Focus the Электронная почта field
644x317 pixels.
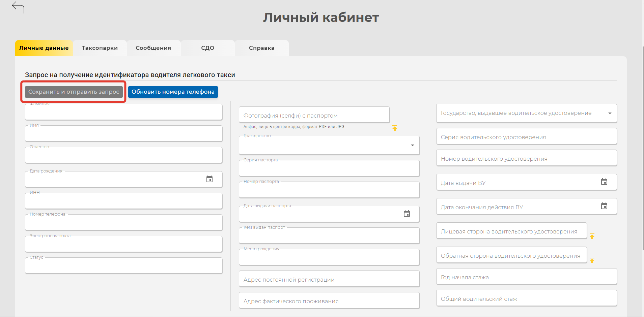(123, 244)
